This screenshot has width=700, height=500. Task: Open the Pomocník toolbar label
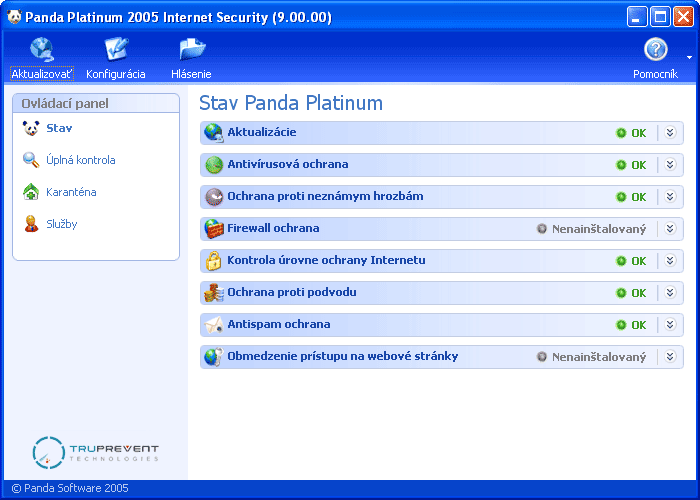coord(655,74)
